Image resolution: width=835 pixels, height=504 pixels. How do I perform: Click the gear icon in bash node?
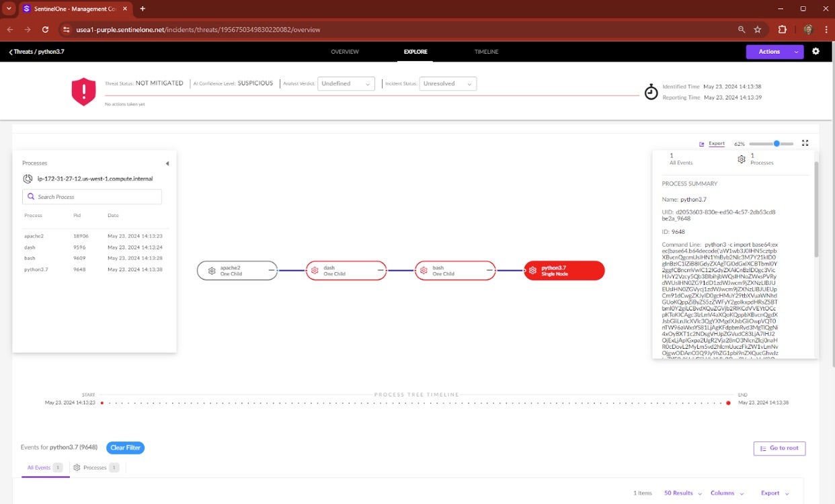click(424, 271)
